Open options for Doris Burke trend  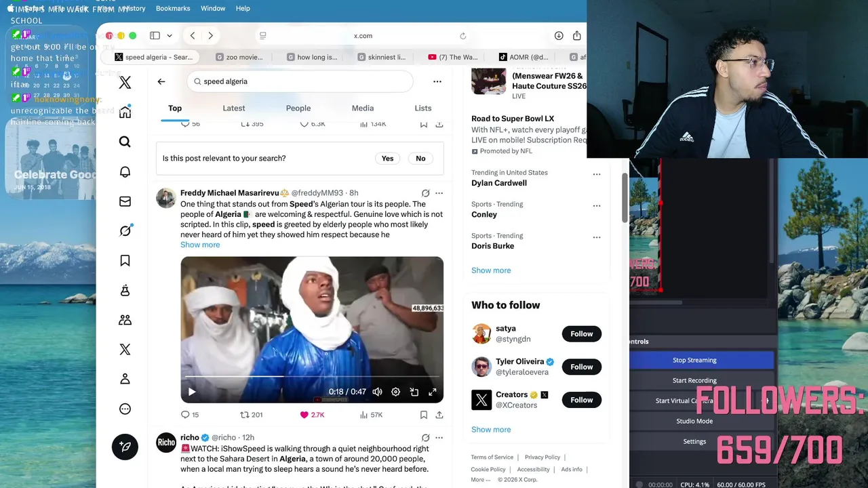597,237
